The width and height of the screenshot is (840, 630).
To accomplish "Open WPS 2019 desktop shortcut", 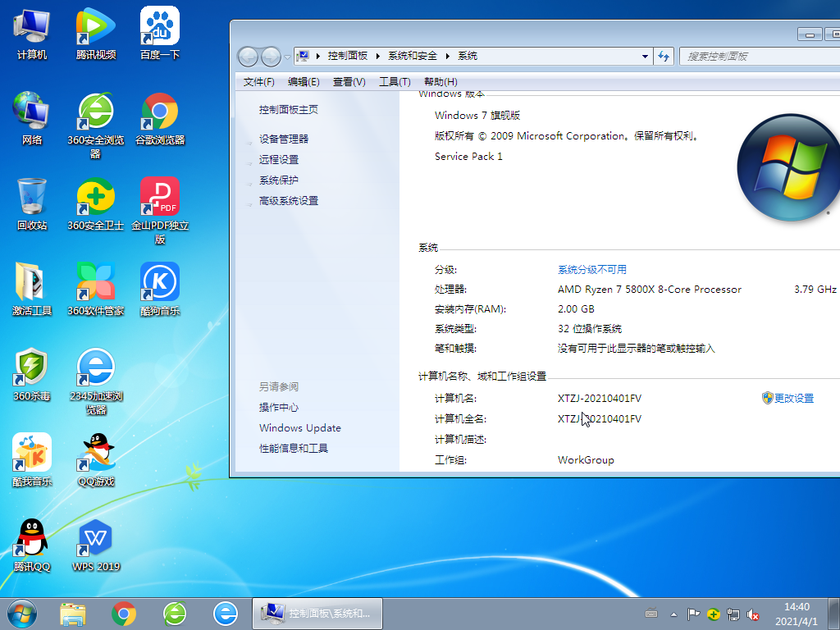I will coord(96,541).
